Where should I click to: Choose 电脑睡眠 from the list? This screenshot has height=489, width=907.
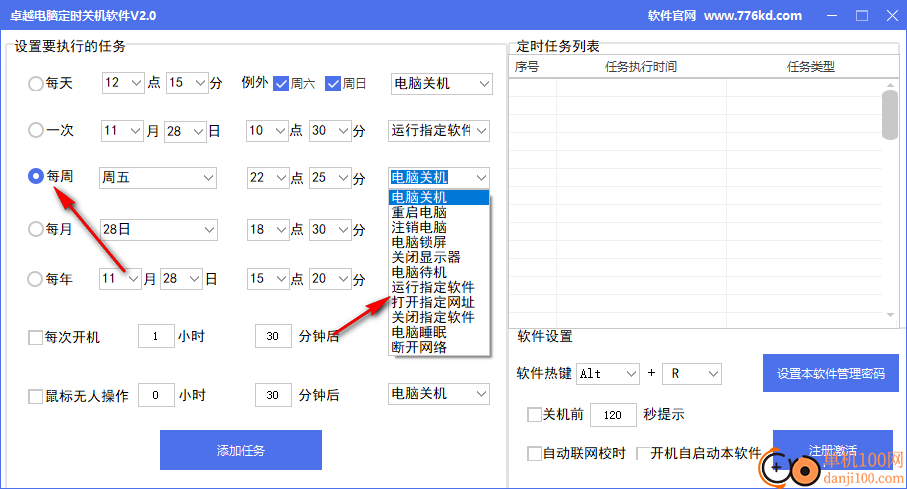point(439,333)
